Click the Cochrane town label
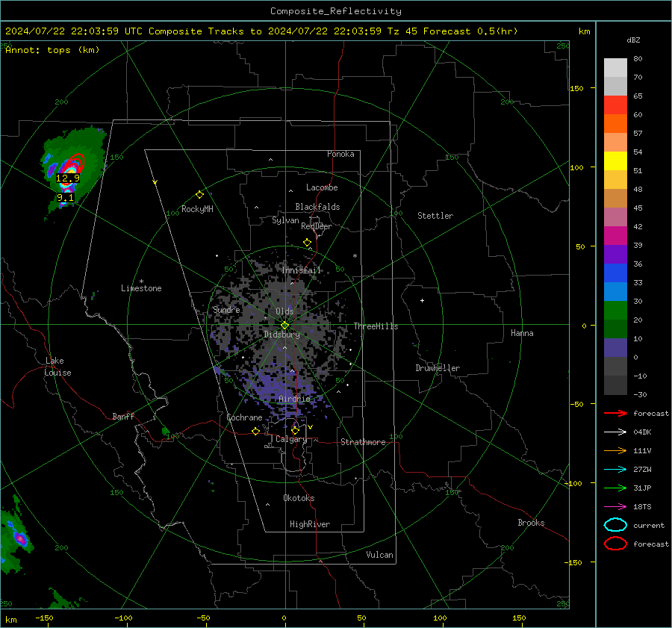672x628 pixels. point(244,417)
